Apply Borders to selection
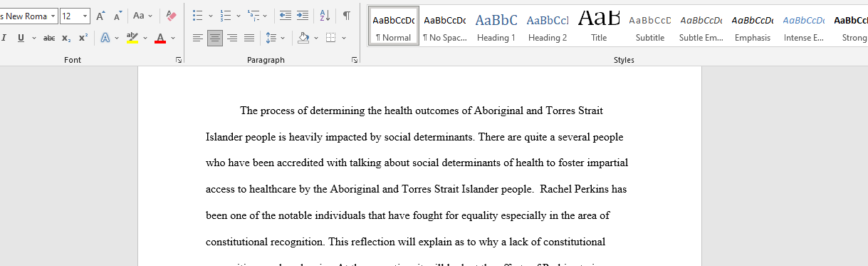Image resolution: width=868 pixels, height=266 pixels. tap(331, 38)
